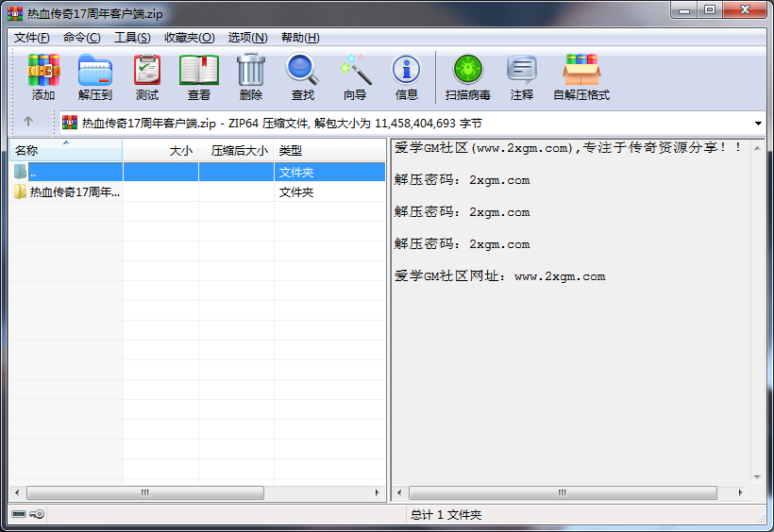The width and height of the screenshot is (774, 532).
Task: Maximize the WinRAR window
Action: [x=709, y=9]
